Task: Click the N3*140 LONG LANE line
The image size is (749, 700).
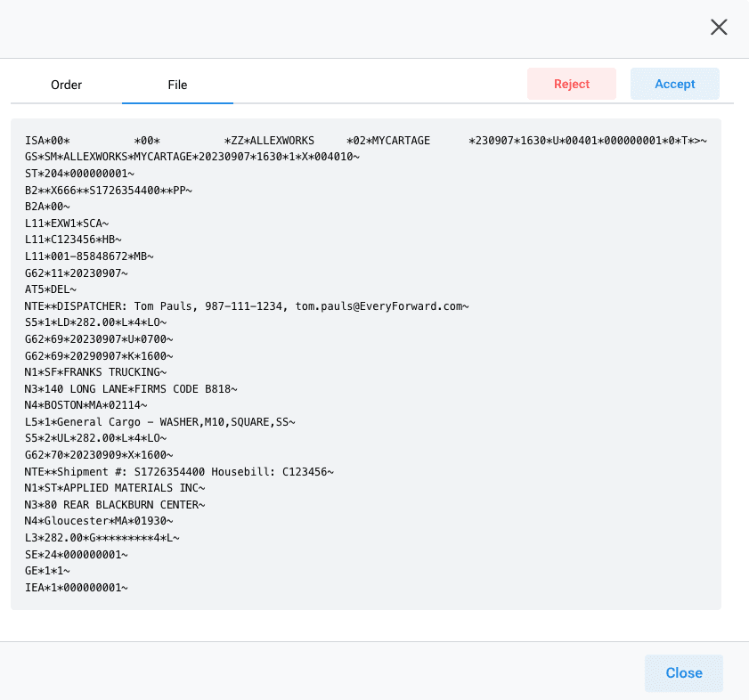Action: (131, 389)
